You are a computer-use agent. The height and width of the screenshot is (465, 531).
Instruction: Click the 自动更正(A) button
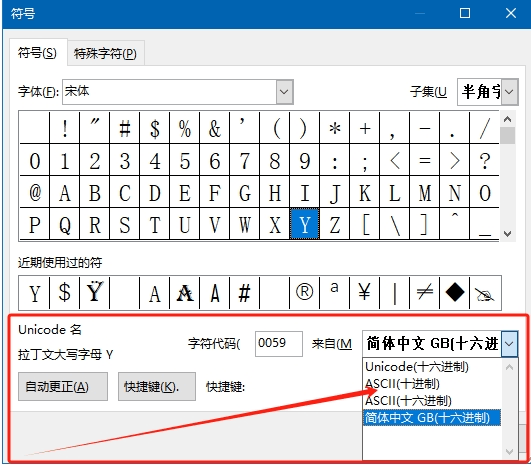click(x=63, y=387)
